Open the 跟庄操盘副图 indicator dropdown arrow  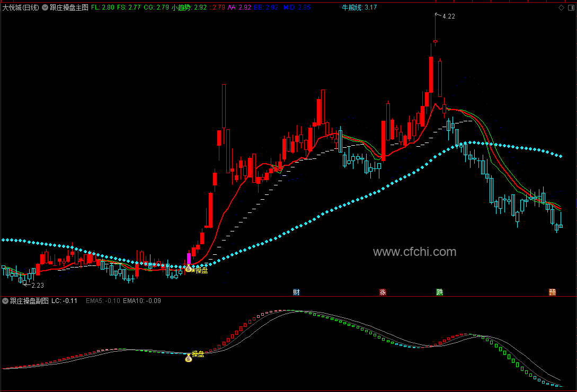pyautogui.click(x=5, y=301)
